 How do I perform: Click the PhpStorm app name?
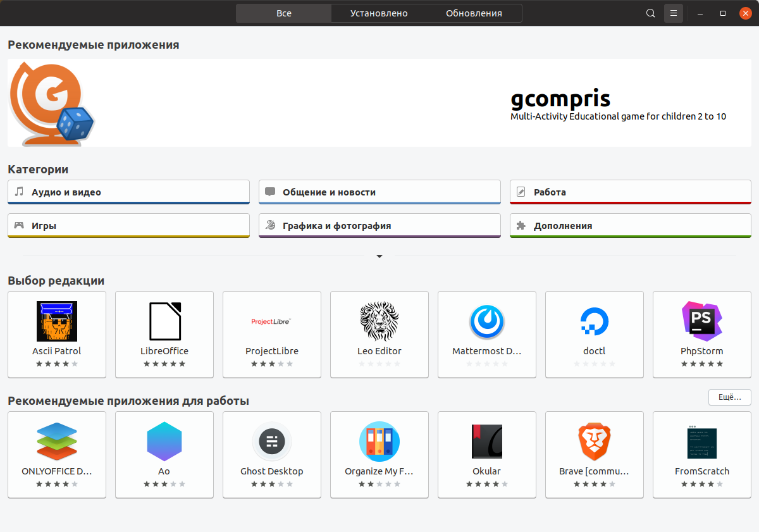(702, 351)
